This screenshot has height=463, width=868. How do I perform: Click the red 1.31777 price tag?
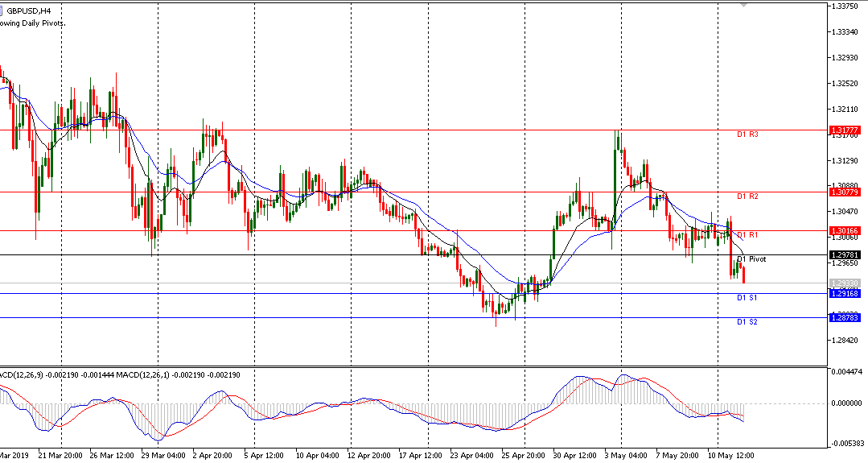click(x=844, y=130)
